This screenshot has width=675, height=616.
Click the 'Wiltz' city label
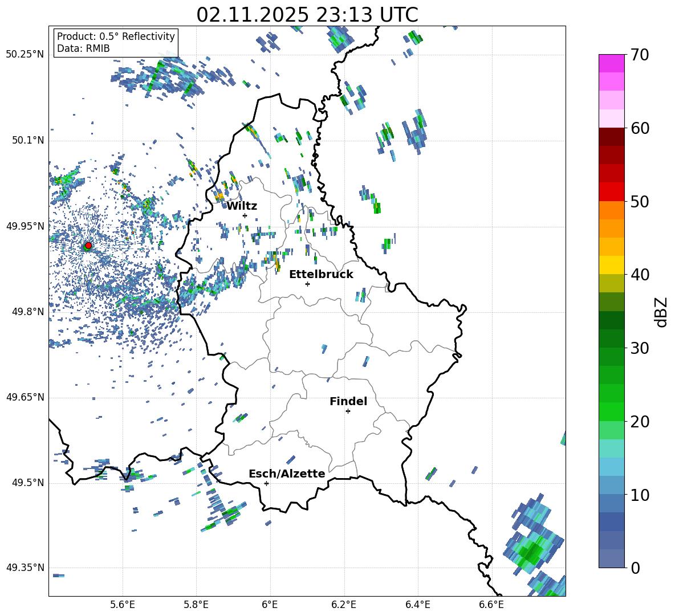tap(242, 206)
